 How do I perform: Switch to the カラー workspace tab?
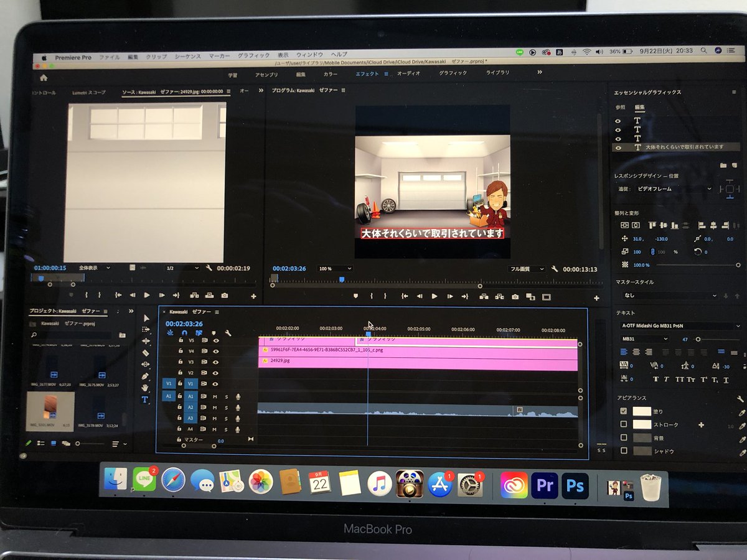[x=331, y=73]
